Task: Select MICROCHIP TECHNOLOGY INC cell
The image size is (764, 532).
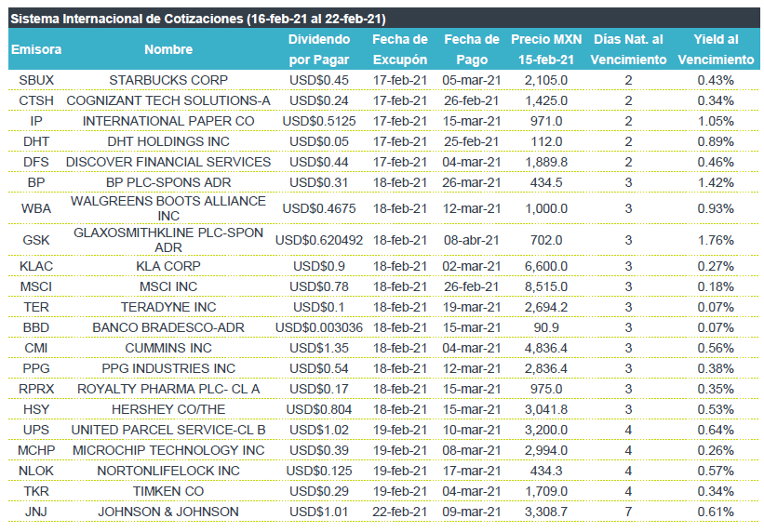Action: 168,450
